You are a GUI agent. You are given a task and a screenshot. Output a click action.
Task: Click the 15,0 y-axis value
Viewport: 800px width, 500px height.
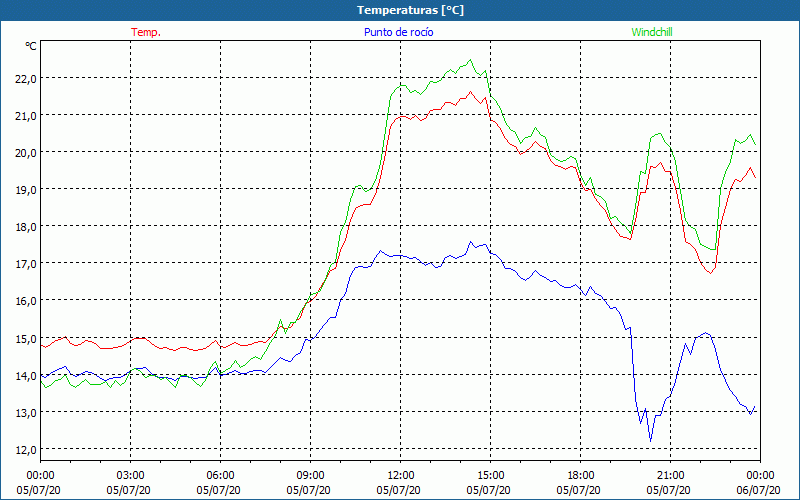point(26,338)
